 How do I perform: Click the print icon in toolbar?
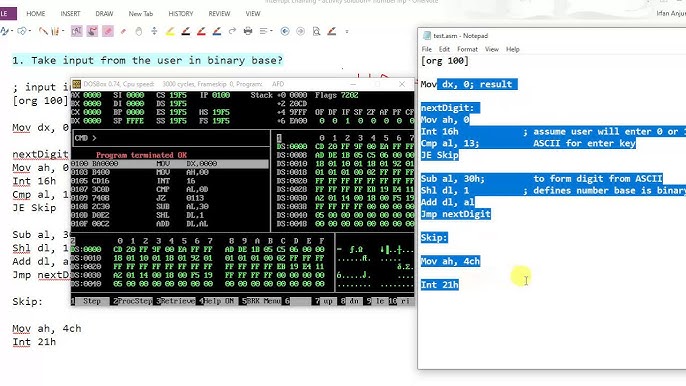click(x=248, y=31)
